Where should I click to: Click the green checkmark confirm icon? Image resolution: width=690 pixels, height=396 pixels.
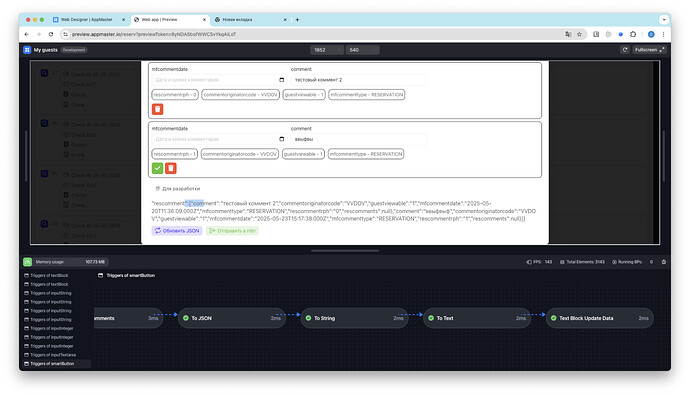pos(158,168)
